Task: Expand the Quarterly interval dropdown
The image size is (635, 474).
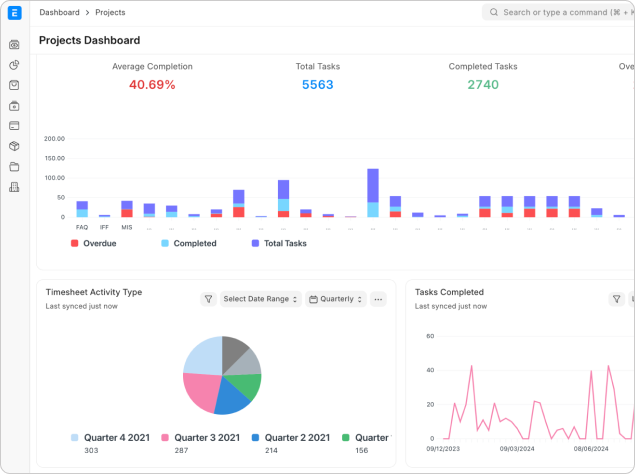Action: point(336,299)
